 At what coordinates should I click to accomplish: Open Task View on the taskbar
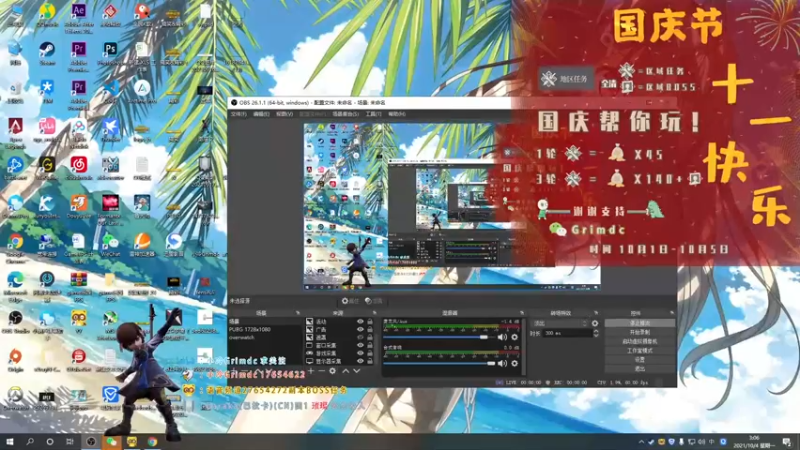[x=70, y=441]
